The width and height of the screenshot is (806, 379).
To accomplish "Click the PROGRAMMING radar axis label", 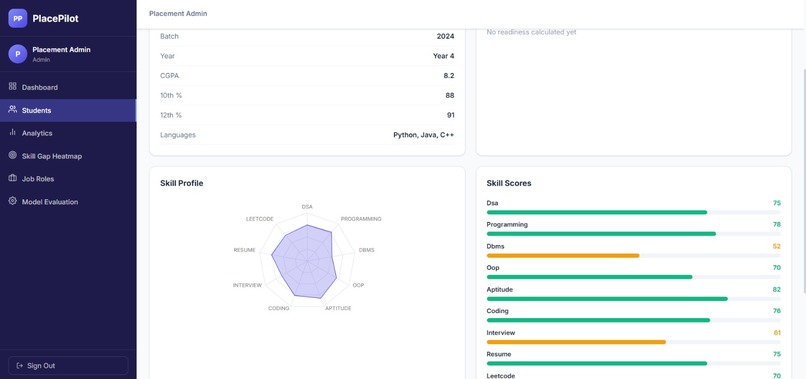I will [x=361, y=219].
